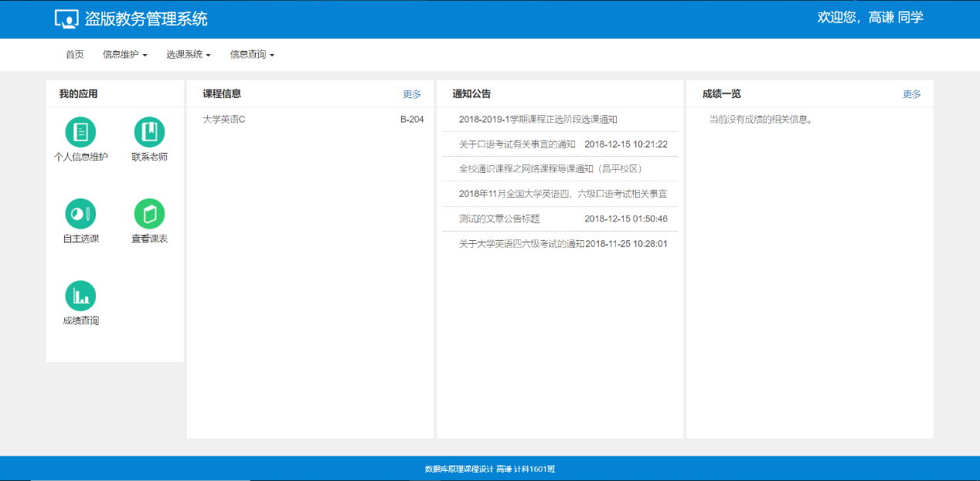Open notice 全校通识课程之网络课程导课通知
Viewport: 980px width, 481px height.
coord(550,169)
